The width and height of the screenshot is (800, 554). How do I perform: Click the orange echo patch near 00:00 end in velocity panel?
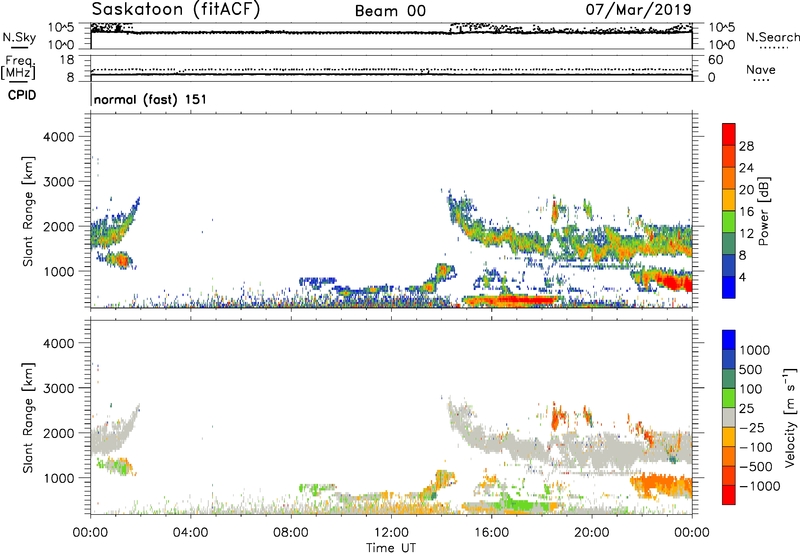pyautogui.click(x=662, y=486)
